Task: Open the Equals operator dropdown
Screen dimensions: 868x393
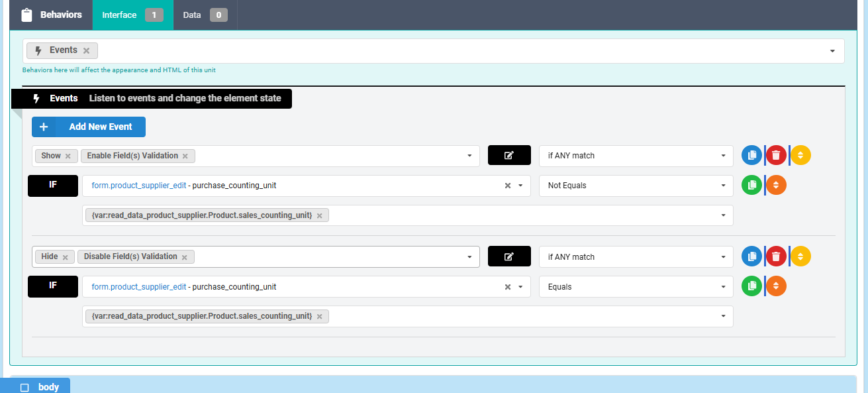Action: 636,287
